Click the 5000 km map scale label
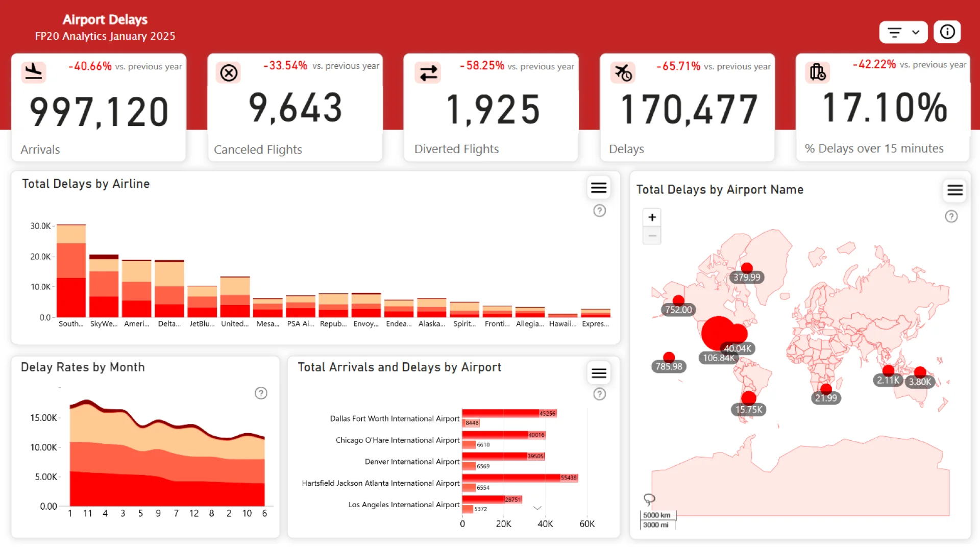 click(x=656, y=515)
